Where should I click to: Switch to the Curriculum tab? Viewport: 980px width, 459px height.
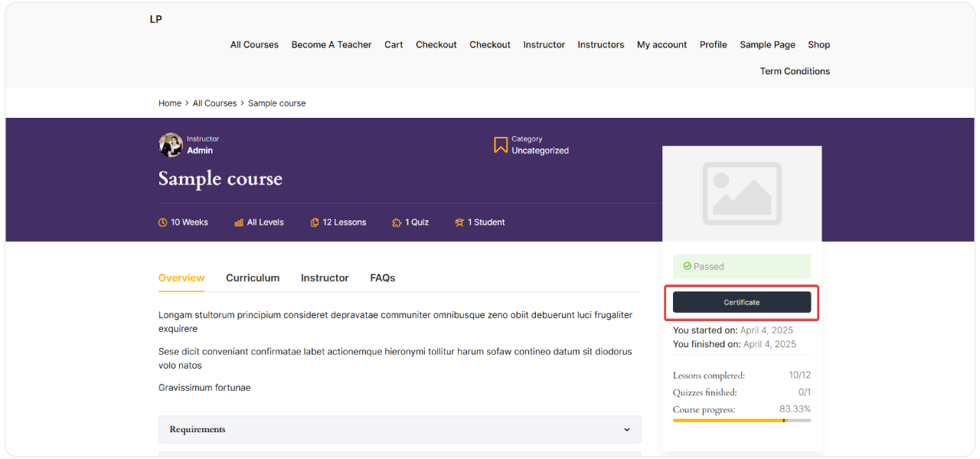coord(253,278)
